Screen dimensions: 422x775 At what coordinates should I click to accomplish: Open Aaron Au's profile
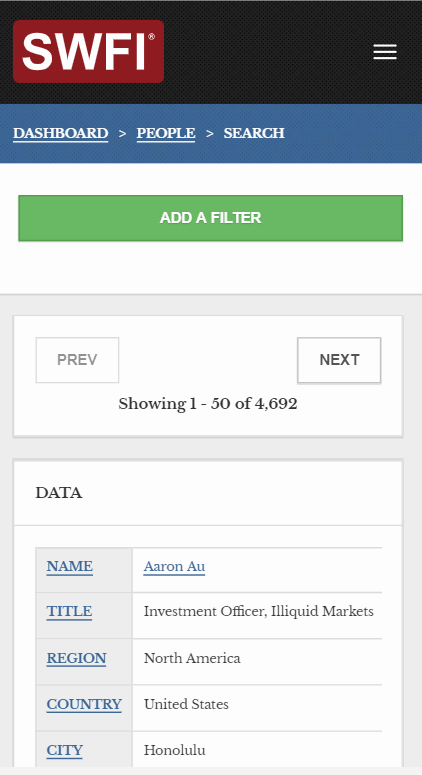[174, 566]
